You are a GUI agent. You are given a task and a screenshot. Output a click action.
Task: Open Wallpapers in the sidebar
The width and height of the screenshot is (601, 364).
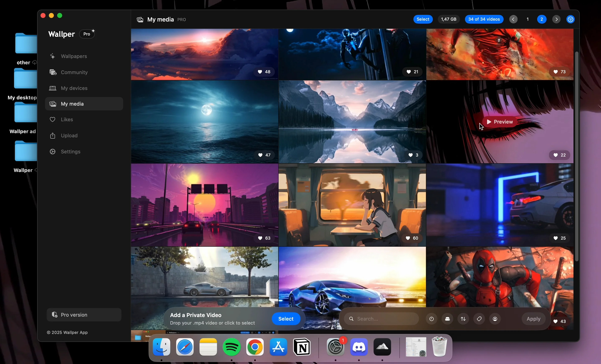tap(84, 56)
